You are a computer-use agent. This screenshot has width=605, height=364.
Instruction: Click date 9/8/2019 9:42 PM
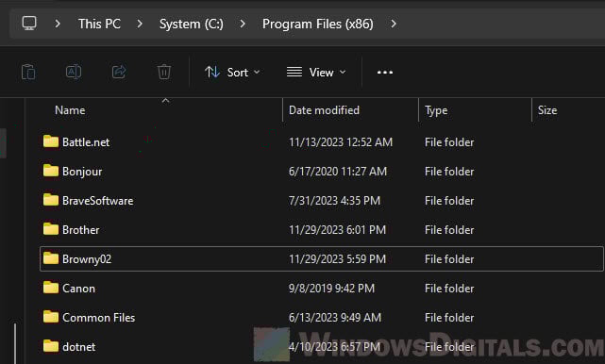click(x=332, y=289)
